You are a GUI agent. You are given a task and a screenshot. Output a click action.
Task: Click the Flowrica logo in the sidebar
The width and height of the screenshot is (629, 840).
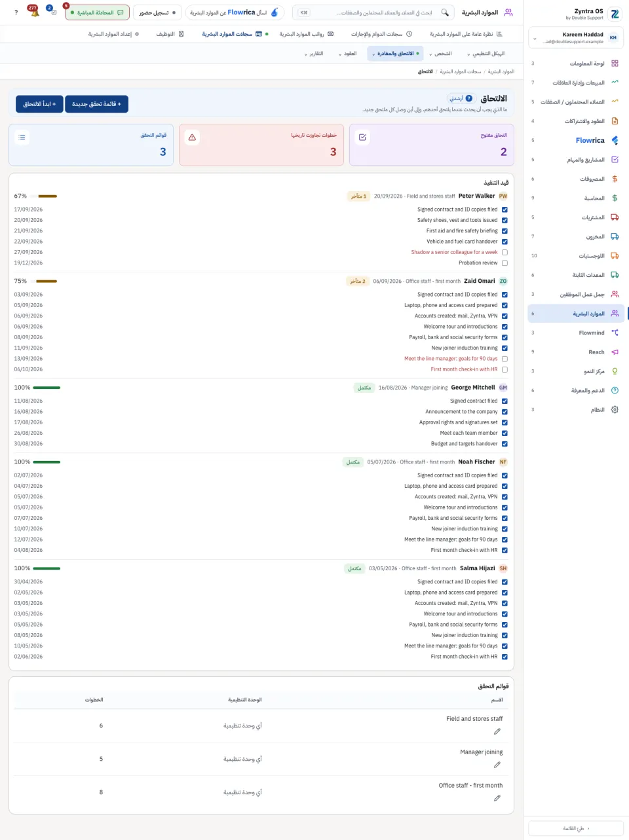pyautogui.click(x=615, y=140)
